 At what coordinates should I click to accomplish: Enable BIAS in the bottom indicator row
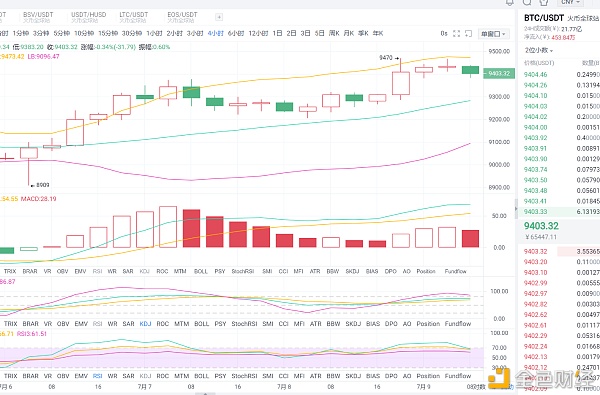pos(372,376)
